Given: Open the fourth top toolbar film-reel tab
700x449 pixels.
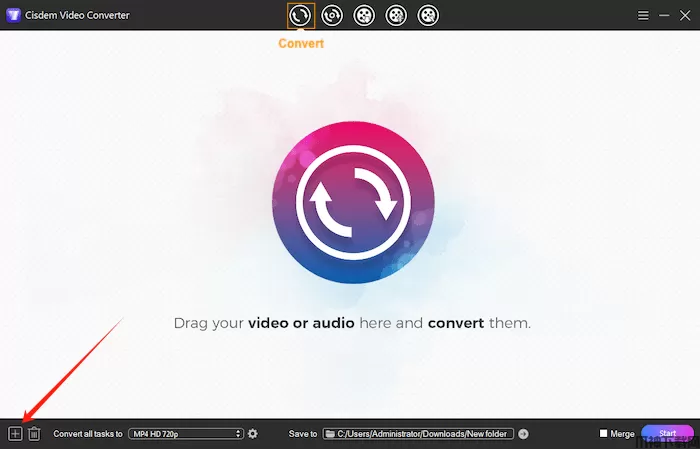Looking at the screenshot, I should pyautogui.click(x=396, y=16).
